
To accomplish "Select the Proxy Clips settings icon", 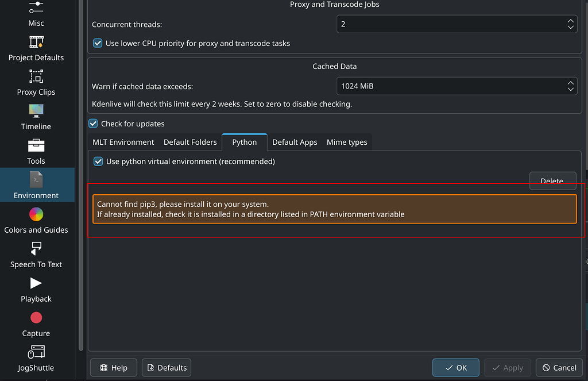I will coord(36,76).
